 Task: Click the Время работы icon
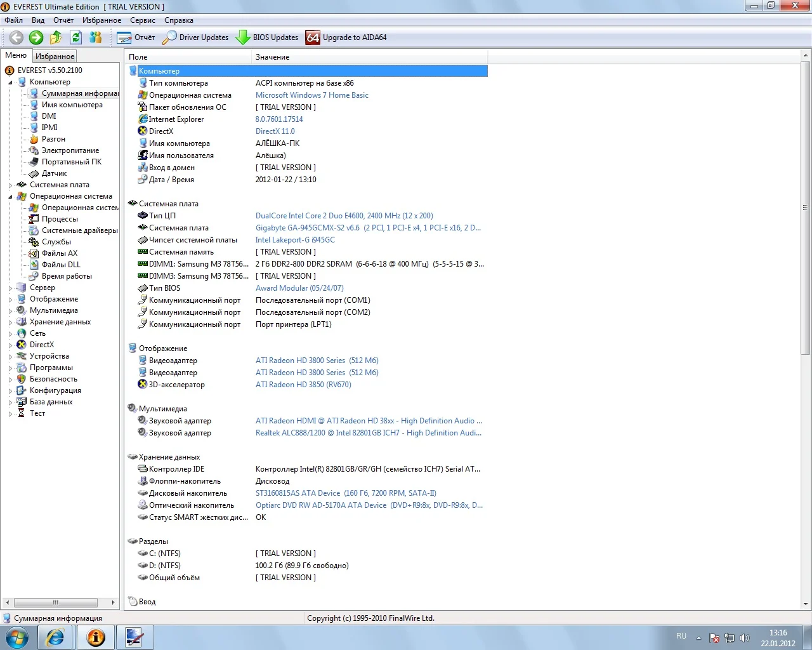click(34, 276)
